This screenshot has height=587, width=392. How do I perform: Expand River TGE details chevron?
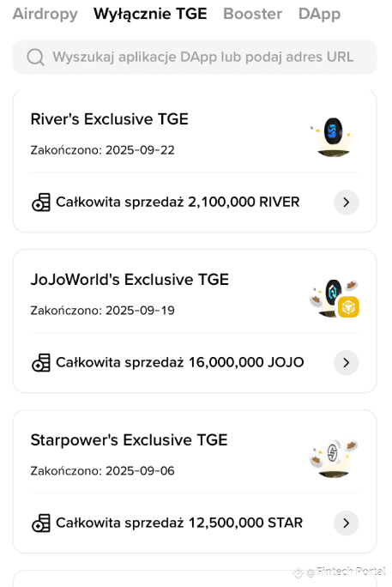(347, 203)
